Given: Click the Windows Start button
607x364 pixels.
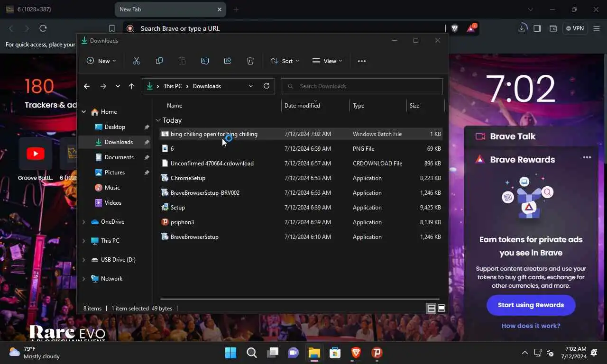Looking at the screenshot, I should (x=230, y=353).
